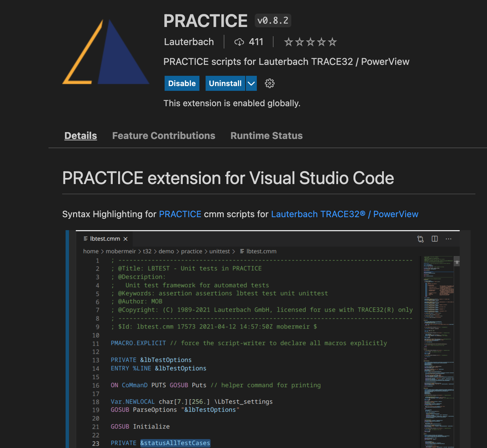
Task: Click 'ON CoMmanD PUTS' on line 16
Action: 138,385
